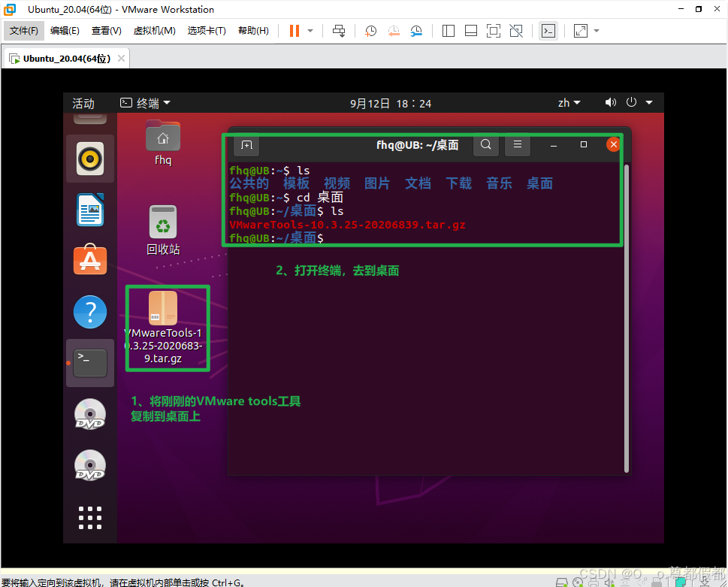Minimize the terminal window
The image size is (728, 587).
(x=554, y=145)
